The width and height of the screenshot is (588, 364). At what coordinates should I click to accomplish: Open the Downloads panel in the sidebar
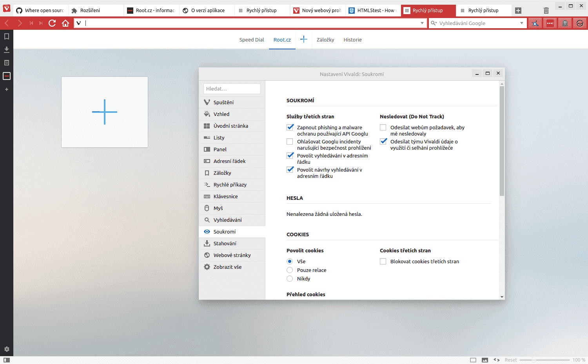(6, 49)
